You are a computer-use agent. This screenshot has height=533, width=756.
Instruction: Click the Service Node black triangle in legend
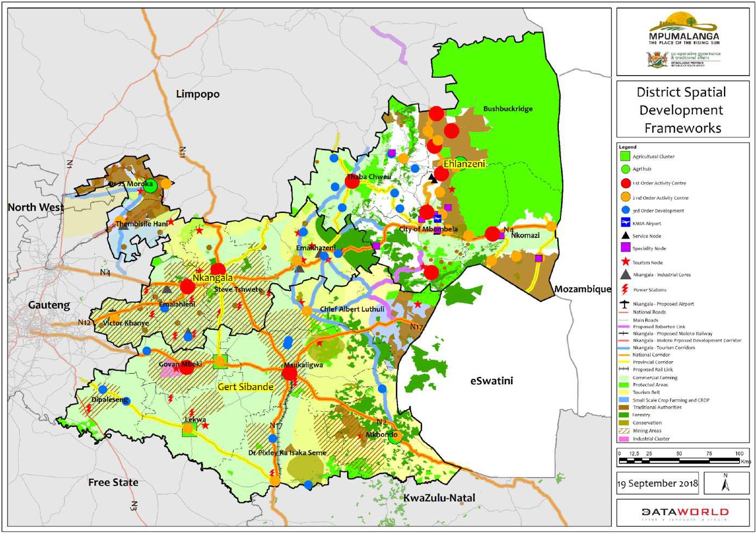[x=626, y=235]
